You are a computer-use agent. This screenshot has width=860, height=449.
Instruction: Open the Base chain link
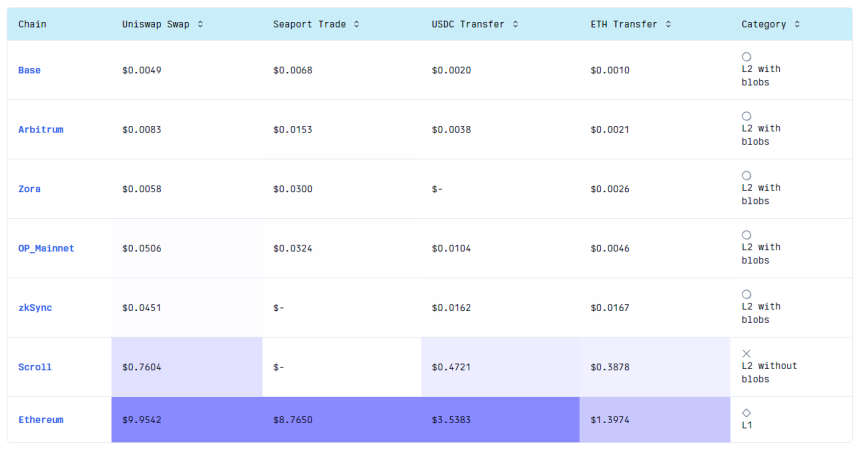tap(29, 70)
